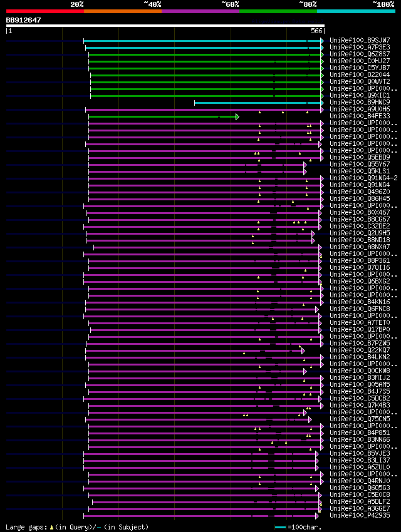Select the UniRef100_Q5EBD9 label
401x532 pixels.
pyautogui.click(x=360, y=157)
